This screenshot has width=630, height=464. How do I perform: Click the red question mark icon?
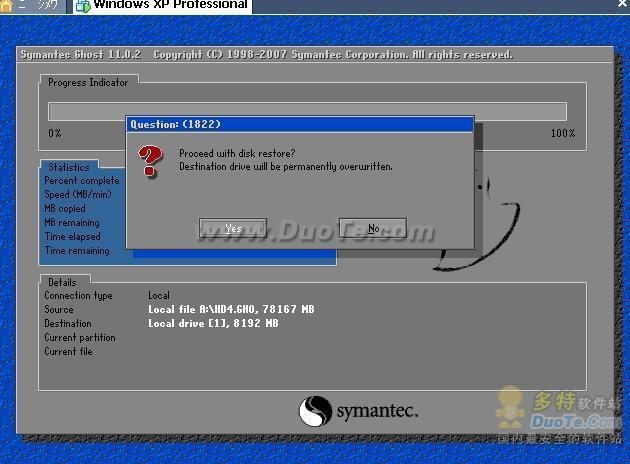point(150,161)
